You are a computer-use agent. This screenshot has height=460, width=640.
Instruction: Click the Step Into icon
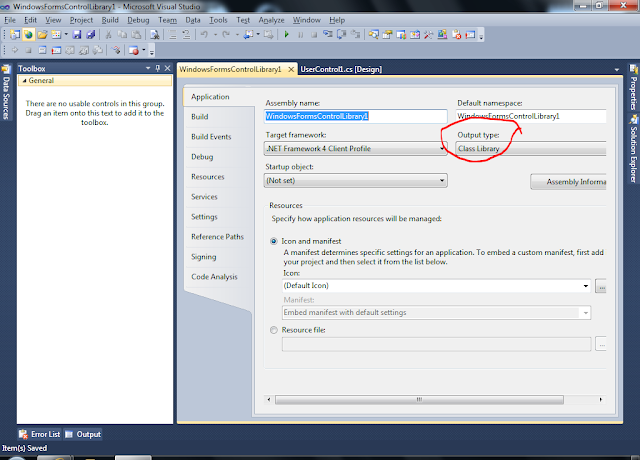click(x=328, y=34)
